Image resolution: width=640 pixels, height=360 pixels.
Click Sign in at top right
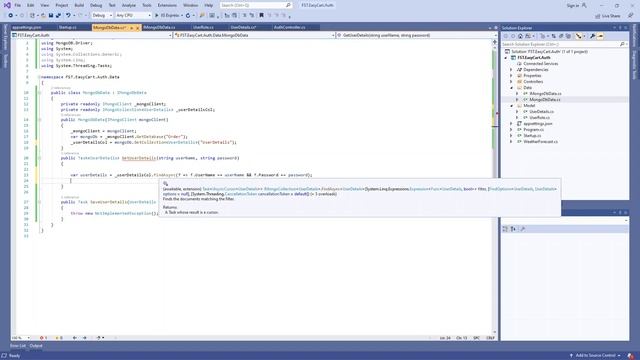click(573, 5)
